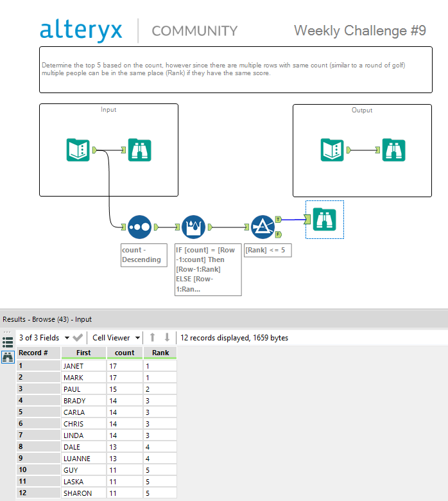This screenshot has width=448, height=501.
Task: Click the Filter tool's True output anchor
Action: (x=278, y=220)
